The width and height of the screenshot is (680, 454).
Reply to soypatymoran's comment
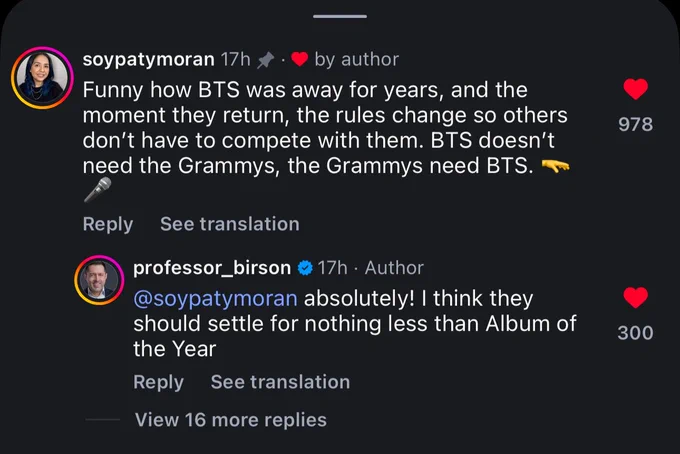[x=108, y=224]
